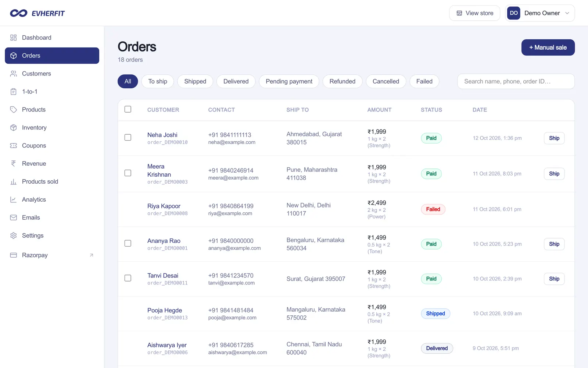The image size is (588, 368).
Task: Click the Orders box icon in sidebar
Action: click(14, 56)
